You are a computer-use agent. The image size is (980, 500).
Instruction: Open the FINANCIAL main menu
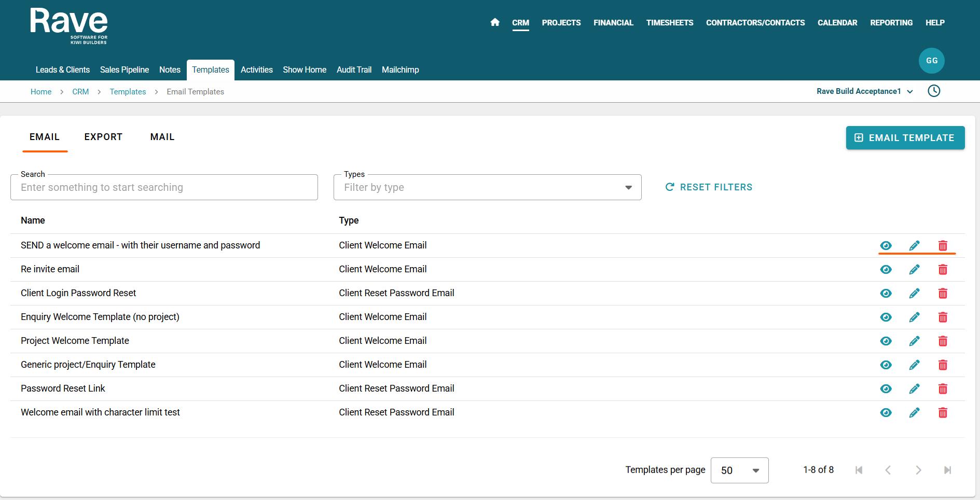pyautogui.click(x=613, y=23)
